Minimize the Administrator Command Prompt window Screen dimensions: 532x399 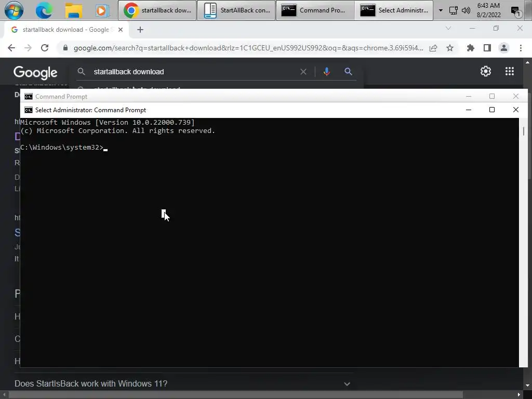469,110
